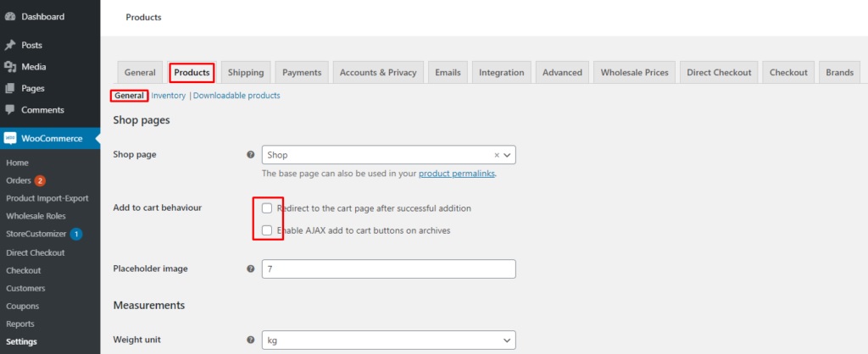Enable redirect to cart page checkbox

pyautogui.click(x=267, y=208)
